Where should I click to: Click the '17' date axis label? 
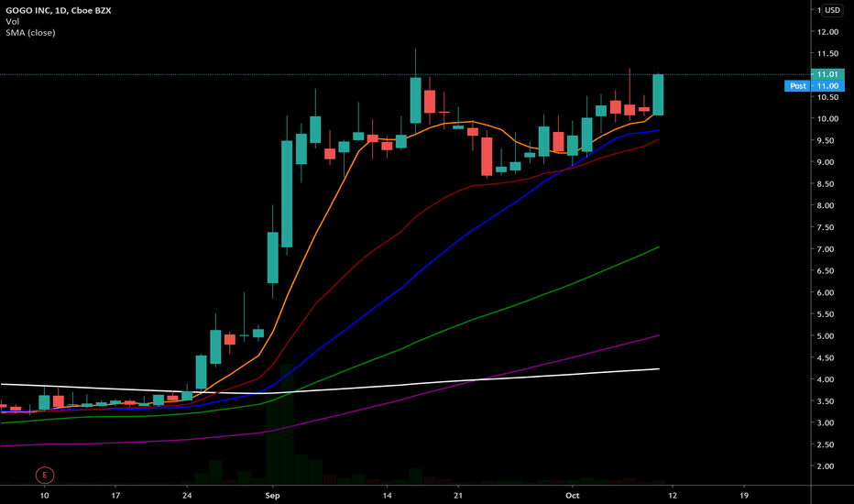click(115, 495)
